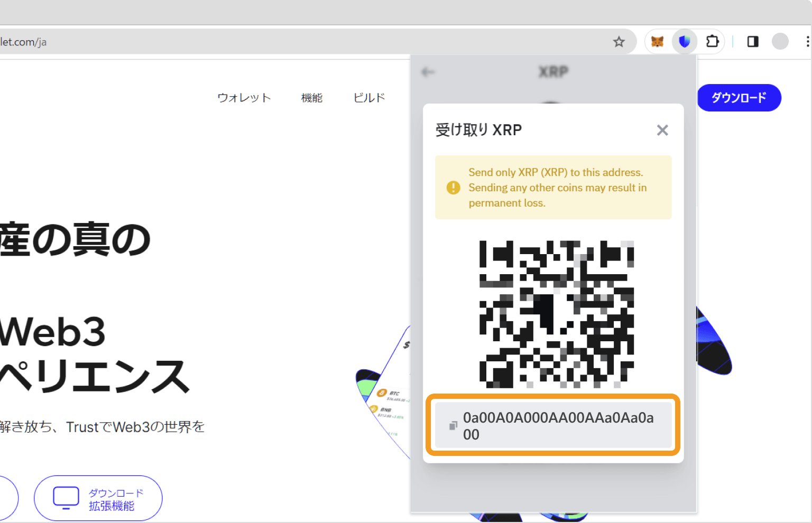Click the bookmark star in address bar

619,42
